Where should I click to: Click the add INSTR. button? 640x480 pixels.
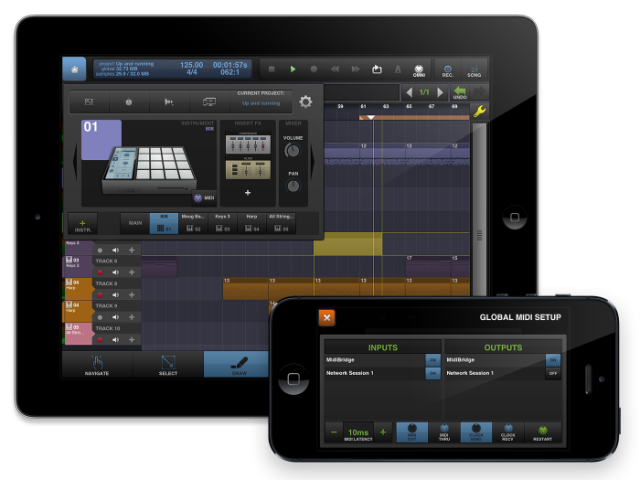[82, 224]
